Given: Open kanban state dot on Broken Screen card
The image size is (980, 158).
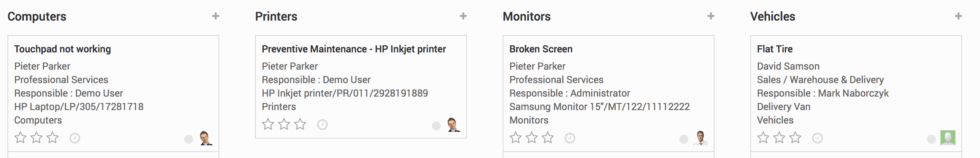Looking at the screenshot, I should (x=684, y=139).
